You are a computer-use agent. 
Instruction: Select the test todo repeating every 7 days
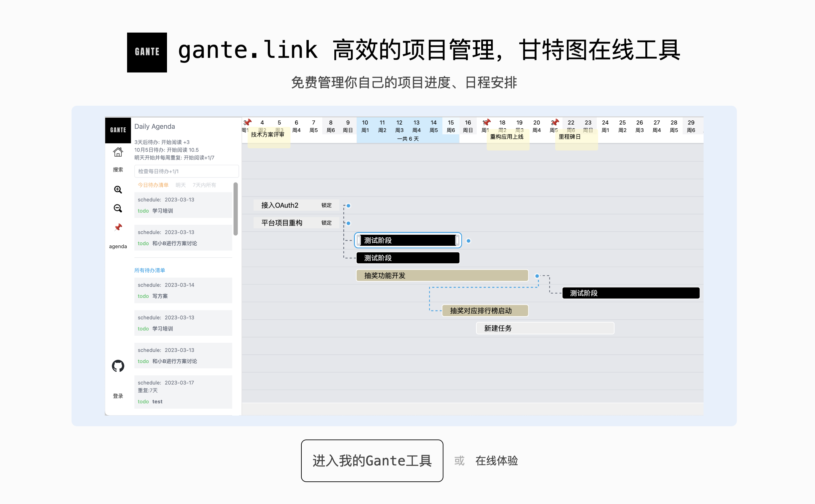click(183, 392)
